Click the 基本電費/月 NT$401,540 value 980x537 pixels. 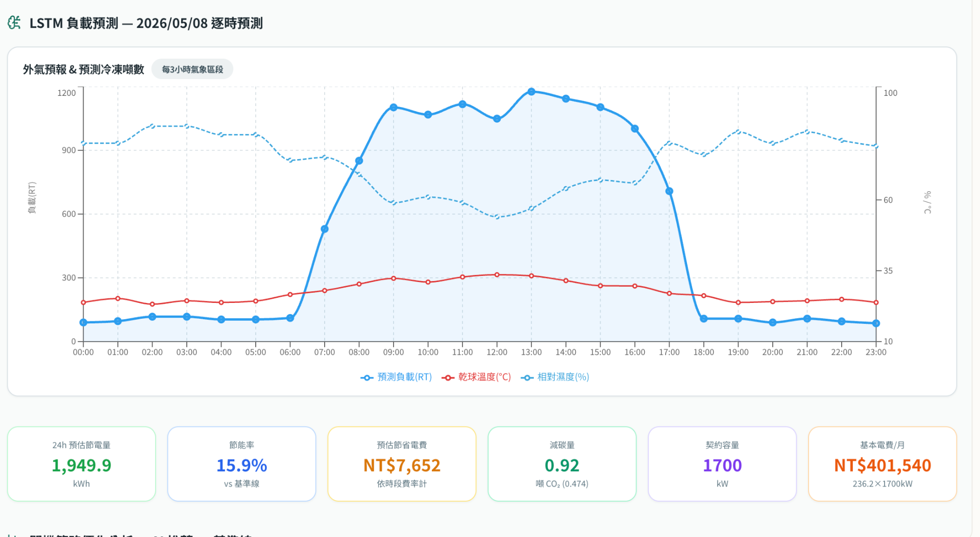coord(883,466)
